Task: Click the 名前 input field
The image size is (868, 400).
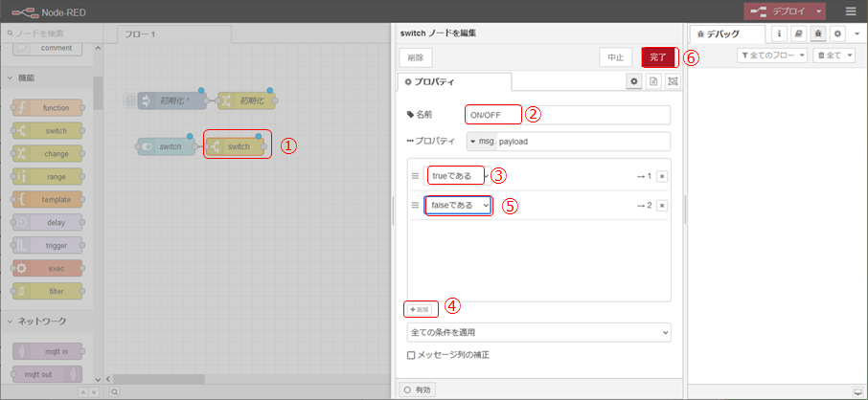Action: 567,115
